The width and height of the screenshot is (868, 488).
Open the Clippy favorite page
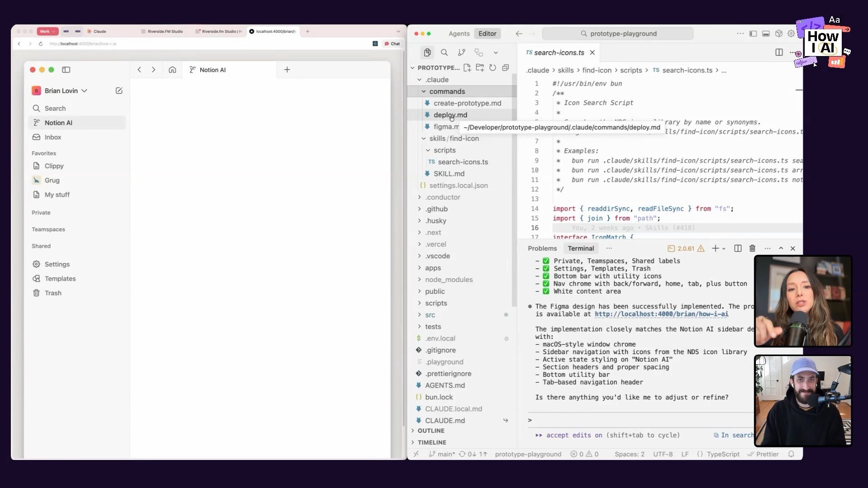77,166
